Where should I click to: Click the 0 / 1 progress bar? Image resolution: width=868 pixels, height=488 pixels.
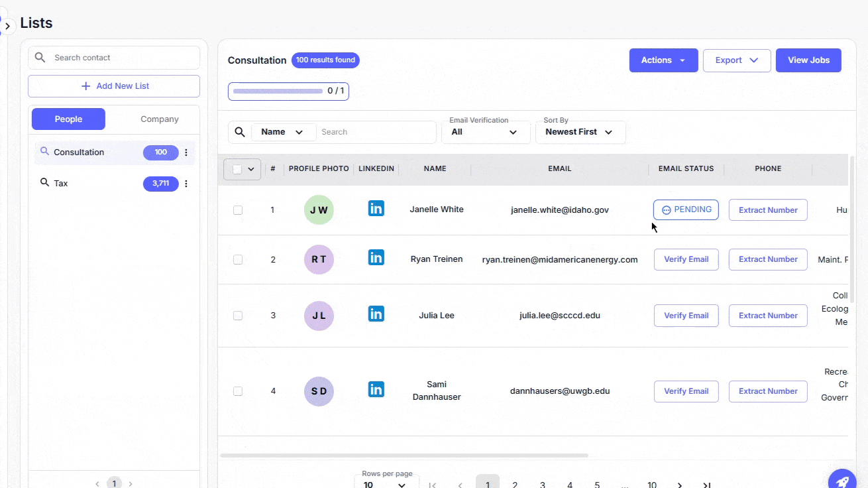pos(288,91)
